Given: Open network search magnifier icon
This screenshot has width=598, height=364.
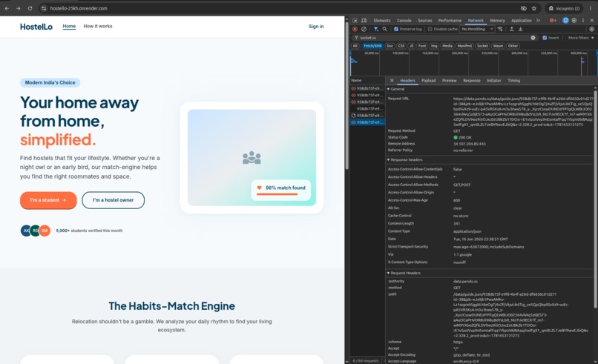Looking at the screenshot, I should tap(385, 29).
